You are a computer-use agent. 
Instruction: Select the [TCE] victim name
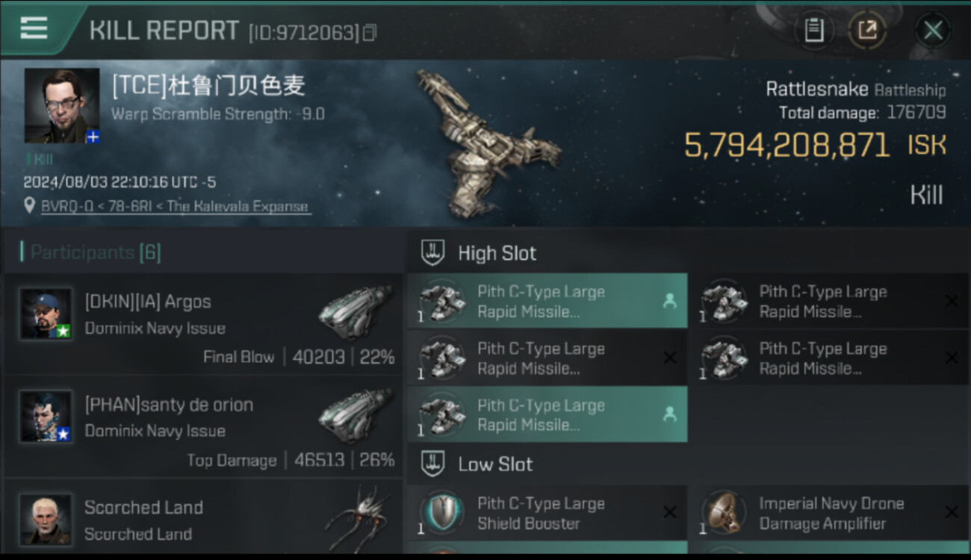point(208,86)
